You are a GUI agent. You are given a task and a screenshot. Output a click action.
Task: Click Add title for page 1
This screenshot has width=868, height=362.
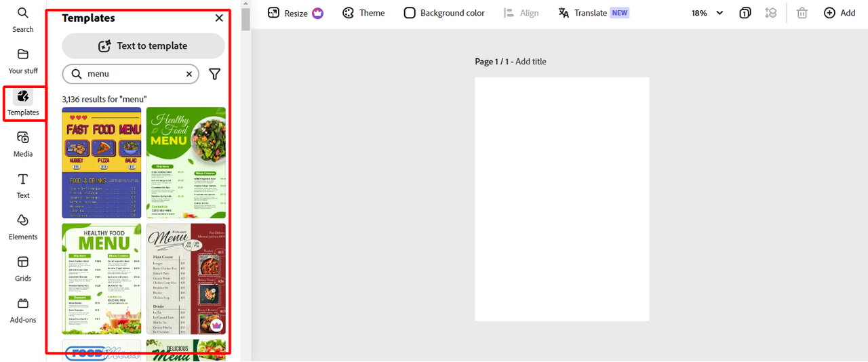pyautogui.click(x=530, y=62)
